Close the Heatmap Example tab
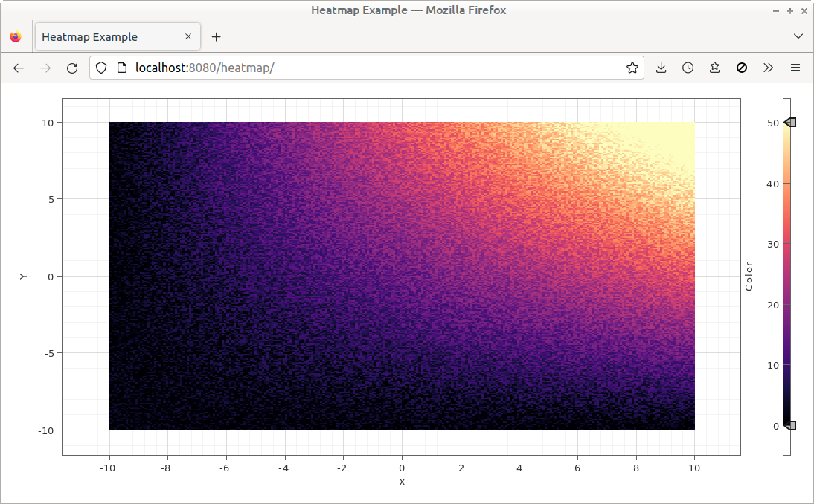The image size is (814, 504). click(188, 37)
